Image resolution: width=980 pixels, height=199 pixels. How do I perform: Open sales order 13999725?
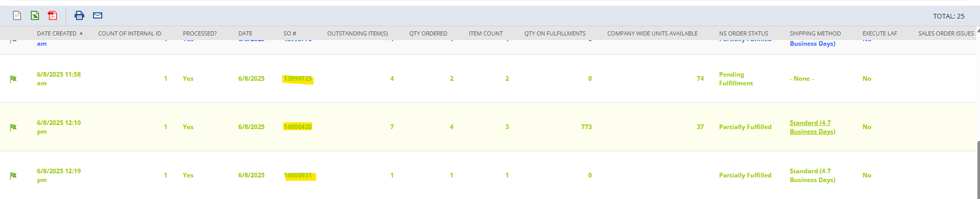pos(298,79)
